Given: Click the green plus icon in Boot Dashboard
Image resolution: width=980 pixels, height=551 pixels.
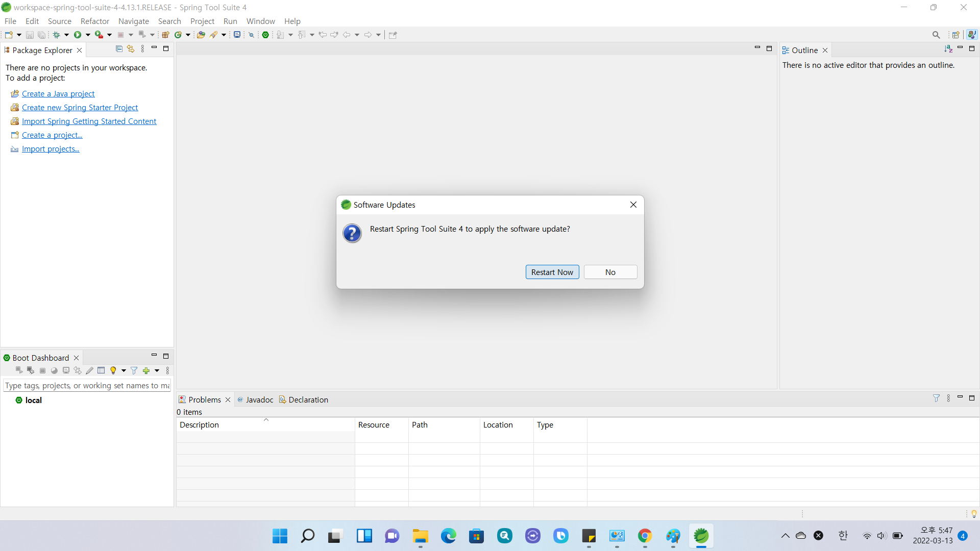Looking at the screenshot, I should click(146, 370).
